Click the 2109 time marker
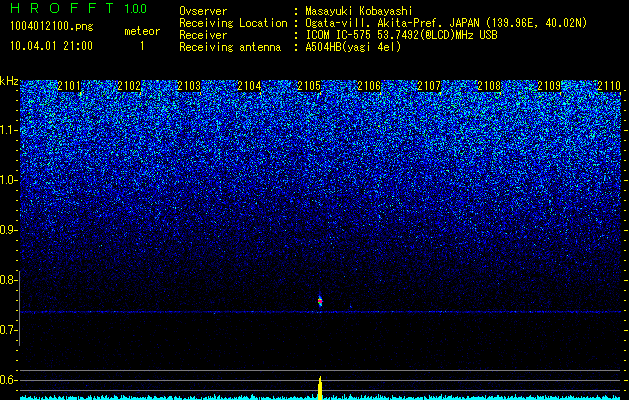Image resolution: width=629 pixels, height=400 pixels. click(x=549, y=86)
